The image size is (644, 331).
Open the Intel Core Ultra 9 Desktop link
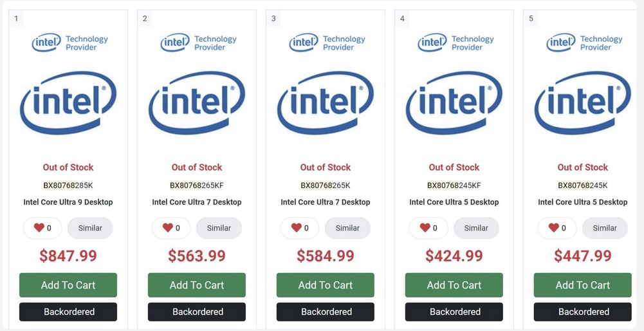(68, 202)
